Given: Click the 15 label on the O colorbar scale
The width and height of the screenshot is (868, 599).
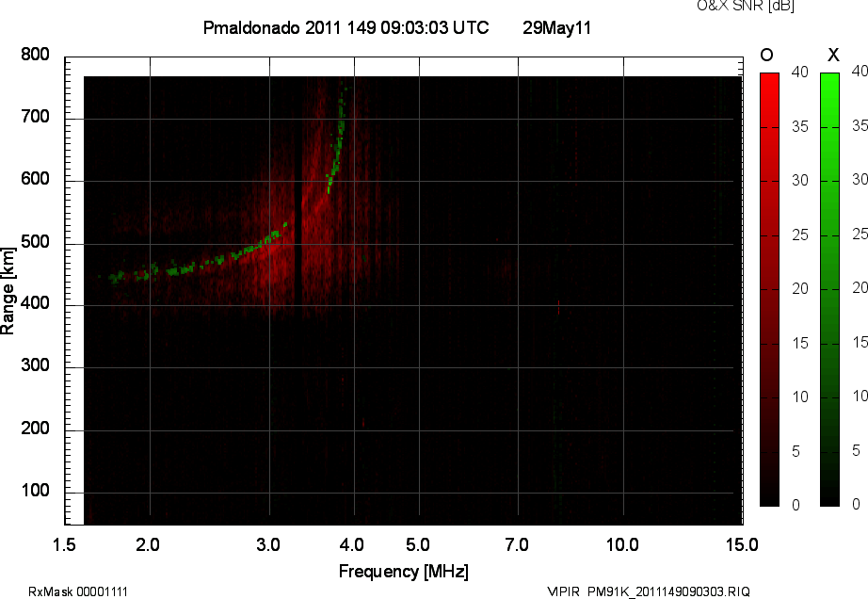Looking at the screenshot, I should click(x=800, y=343).
